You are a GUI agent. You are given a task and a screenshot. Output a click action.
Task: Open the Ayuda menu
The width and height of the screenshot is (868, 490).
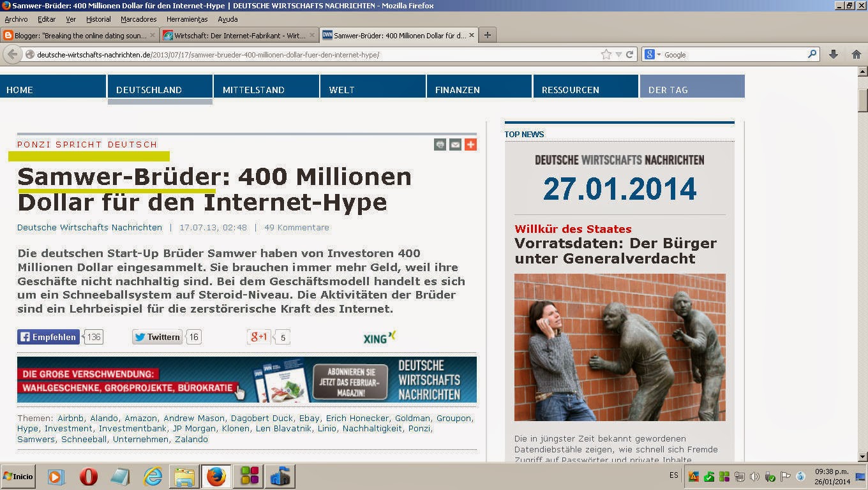click(x=227, y=19)
